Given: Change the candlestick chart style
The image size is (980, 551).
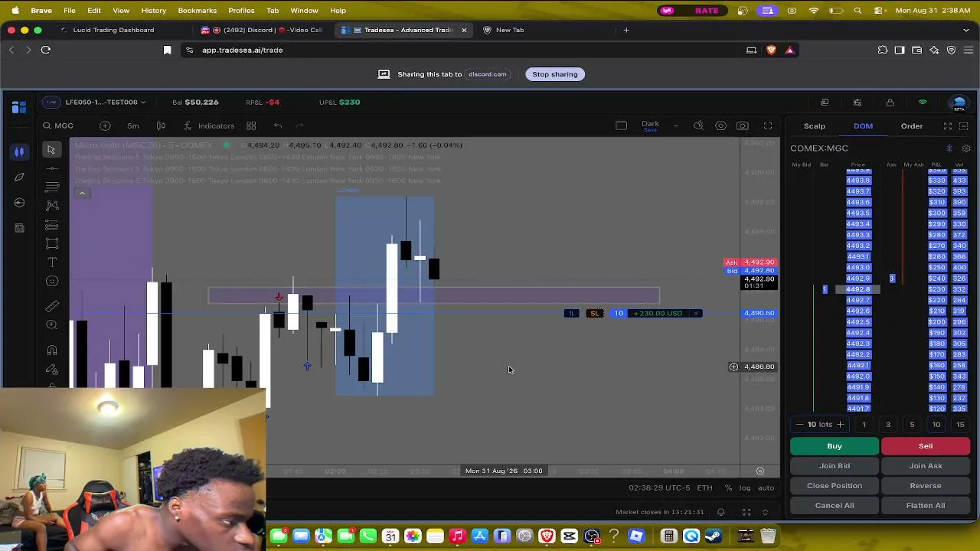Looking at the screenshot, I should pyautogui.click(x=161, y=126).
